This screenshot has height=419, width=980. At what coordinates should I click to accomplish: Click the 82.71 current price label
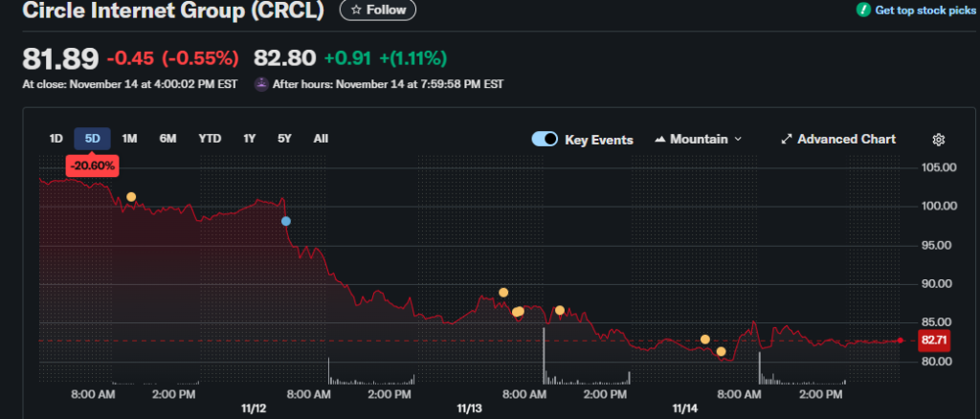click(933, 340)
